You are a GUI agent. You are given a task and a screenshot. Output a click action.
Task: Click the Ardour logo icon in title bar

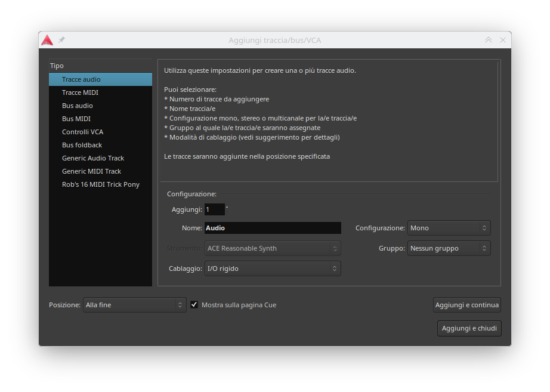[x=47, y=40]
